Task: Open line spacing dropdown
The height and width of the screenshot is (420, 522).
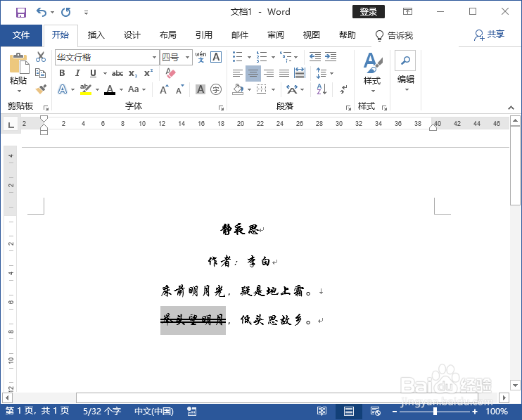Action: tap(324, 73)
